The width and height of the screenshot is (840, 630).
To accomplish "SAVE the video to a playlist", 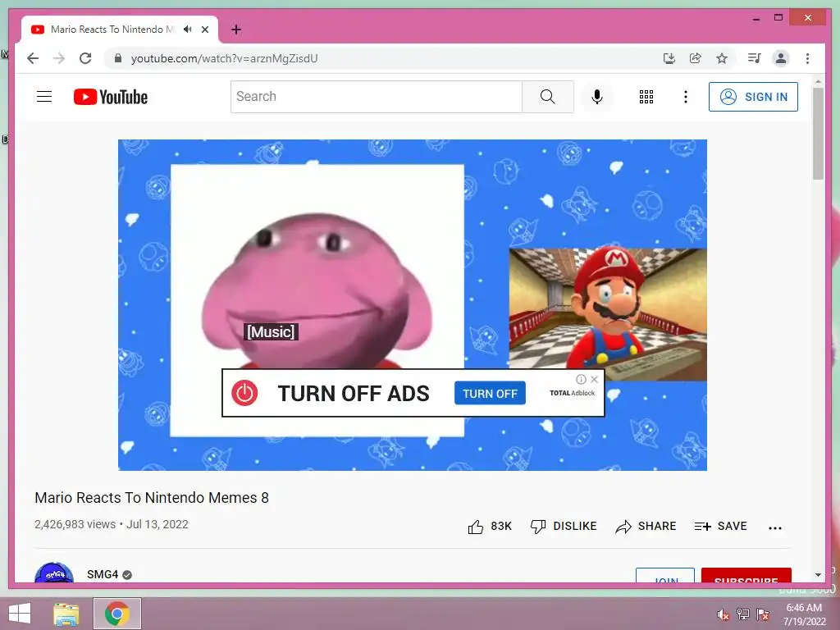I will point(720,527).
